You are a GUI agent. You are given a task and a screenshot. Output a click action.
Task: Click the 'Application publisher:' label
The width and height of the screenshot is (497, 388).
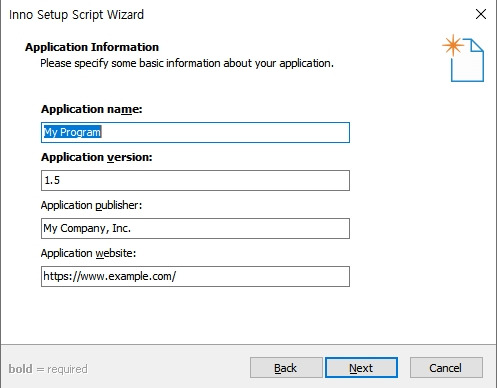pyautogui.click(x=91, y=205)
